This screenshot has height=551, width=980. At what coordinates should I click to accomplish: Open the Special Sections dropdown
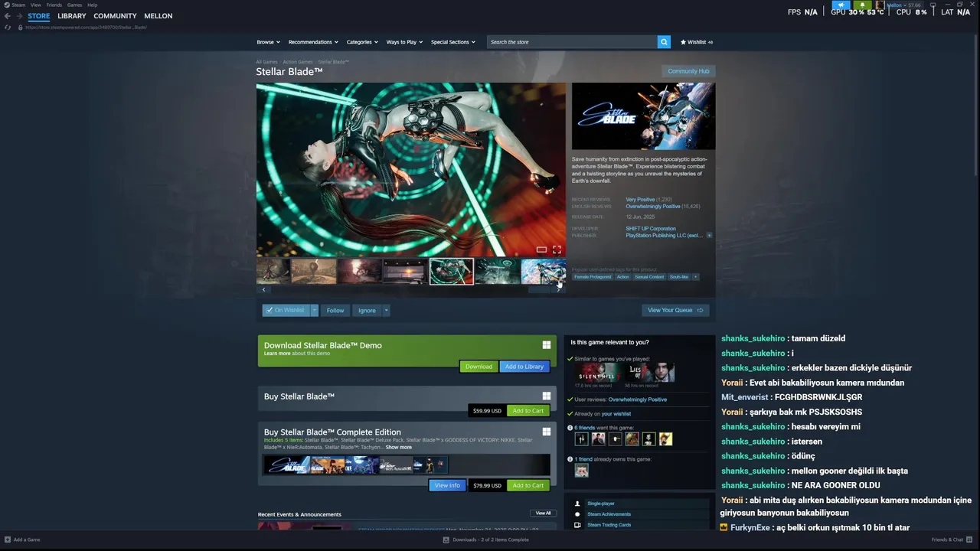coord(452,42)
